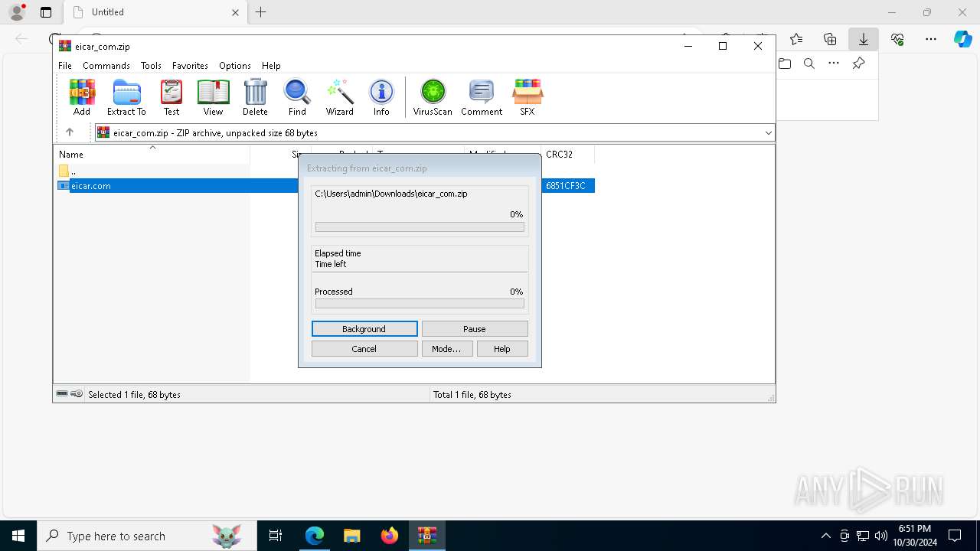980x551 pixels.
Task: Launch the Wizard tool
Action: (x=339, y=97)
